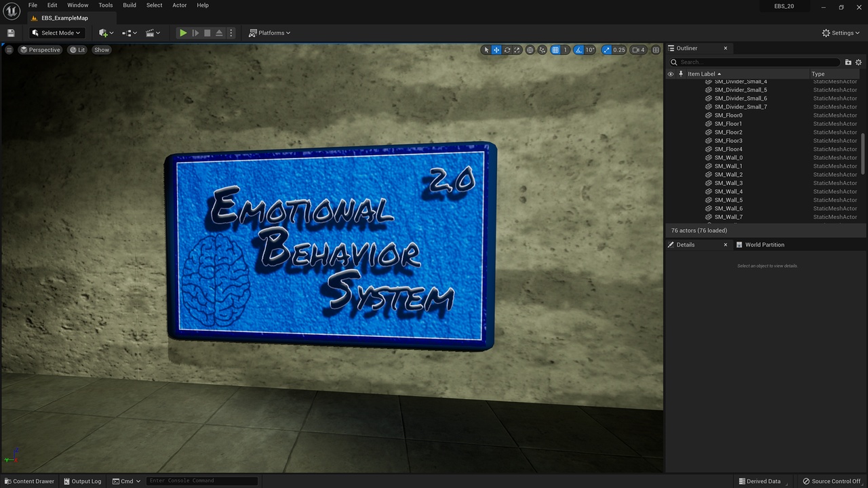Image resolution: width=868 pixels, height=488 pixels.
Task: Toggle scale snapping icon
Action: [x=606, y=49]
